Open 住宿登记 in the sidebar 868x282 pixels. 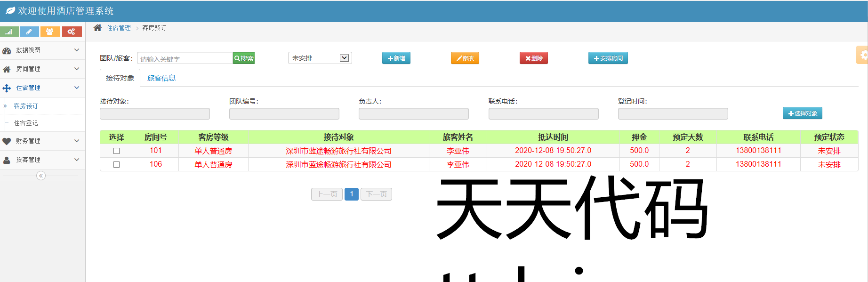point(26,123)
